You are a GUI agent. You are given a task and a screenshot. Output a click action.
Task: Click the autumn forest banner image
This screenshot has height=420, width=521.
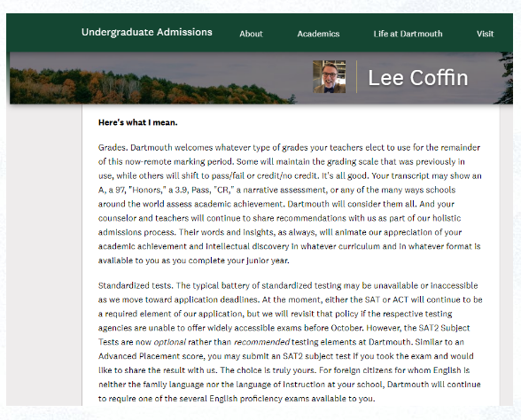150,85
